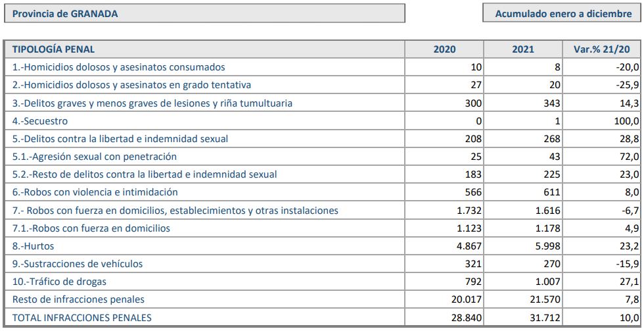644x331 pixels.
Task: Click the 2021 column header
Action: tap(523, 49)
